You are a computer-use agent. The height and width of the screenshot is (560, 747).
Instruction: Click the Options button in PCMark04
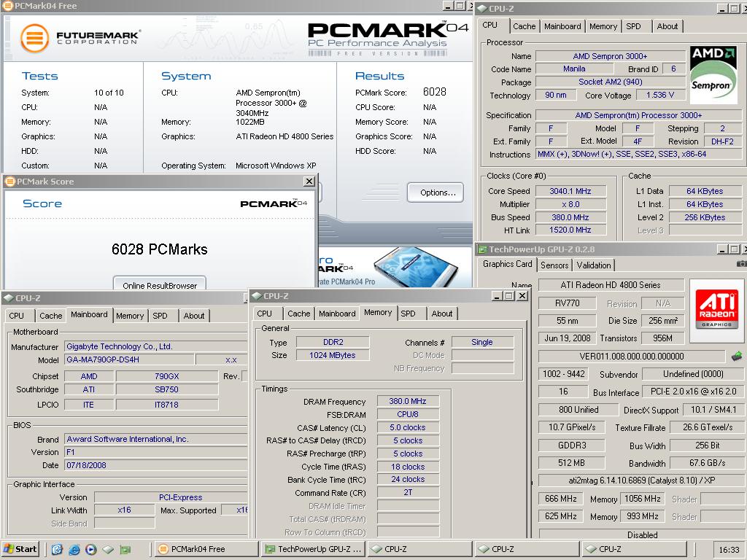tap(436, 192)
